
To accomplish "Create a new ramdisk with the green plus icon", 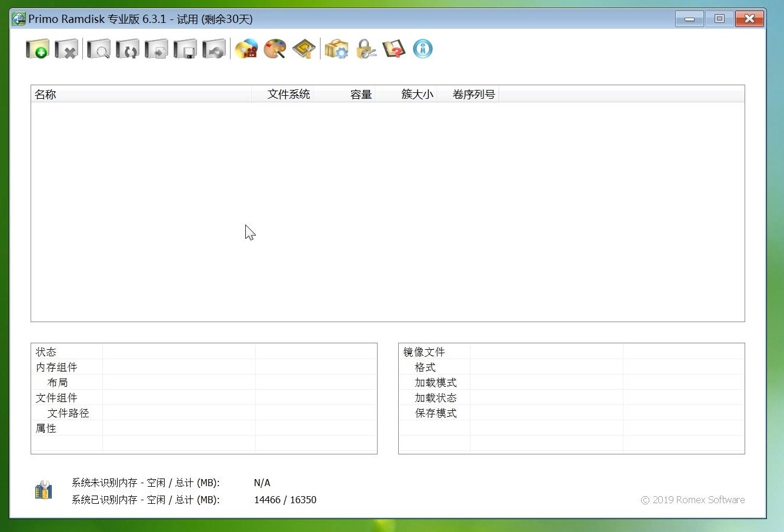I will pos(37,49).
